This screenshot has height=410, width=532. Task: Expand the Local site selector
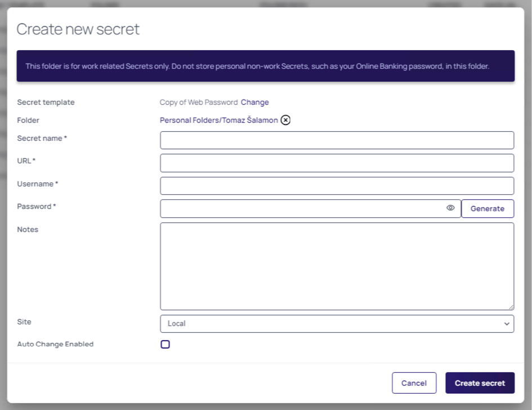tap(337, 323)
